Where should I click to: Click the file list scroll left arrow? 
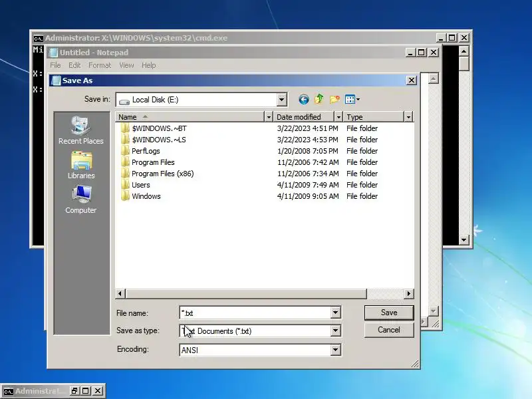click(120, 293)
